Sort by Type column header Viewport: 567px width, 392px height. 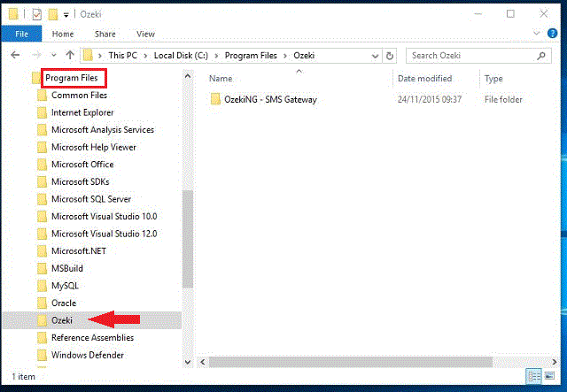[x=493, y=79]
